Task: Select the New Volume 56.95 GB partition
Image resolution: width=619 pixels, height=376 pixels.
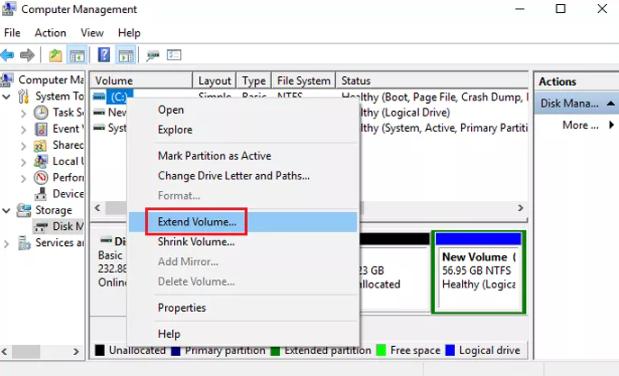Action: (478, 273)
